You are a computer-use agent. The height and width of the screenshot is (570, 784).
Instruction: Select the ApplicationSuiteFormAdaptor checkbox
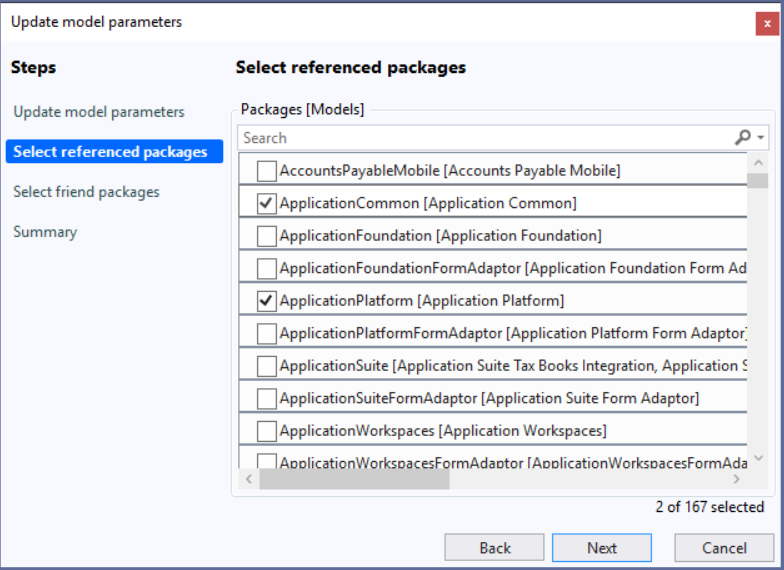coord(267,398)
